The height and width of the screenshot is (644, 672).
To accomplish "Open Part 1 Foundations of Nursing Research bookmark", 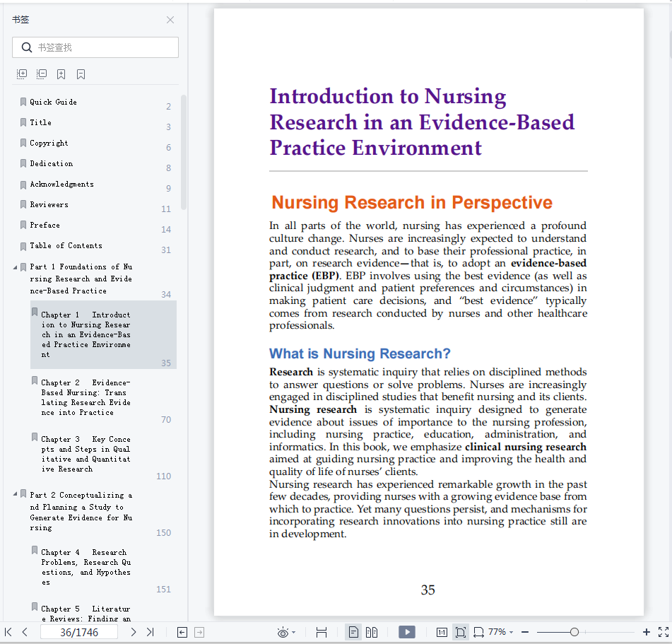I will click(81, 279).
